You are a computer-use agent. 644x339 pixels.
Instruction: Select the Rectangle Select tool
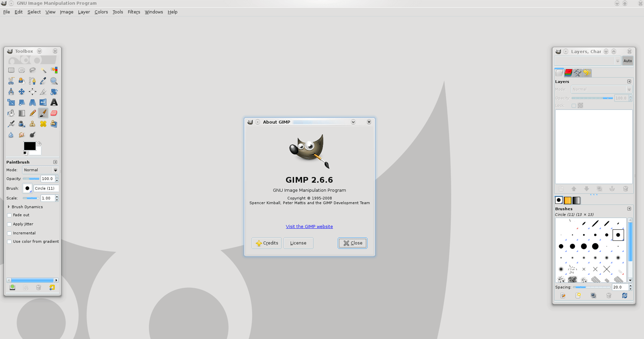tap(11, 70)
